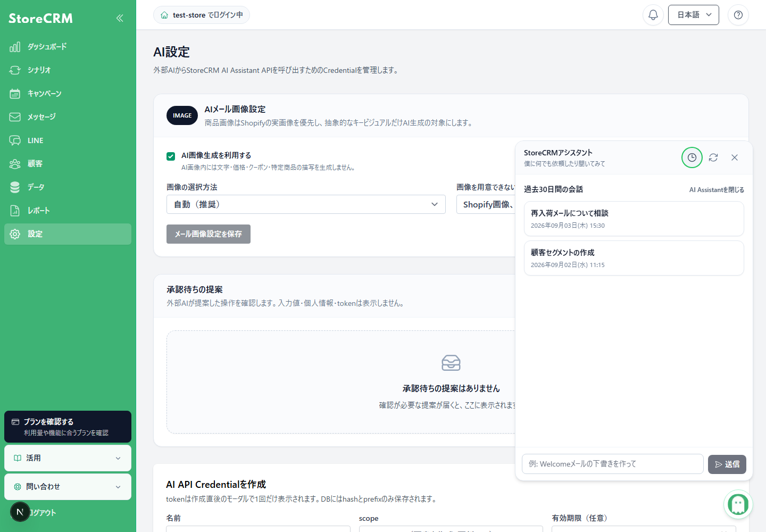Open the 日本語 language dropdown
766x532 pixels.
[x=694, y=15]
